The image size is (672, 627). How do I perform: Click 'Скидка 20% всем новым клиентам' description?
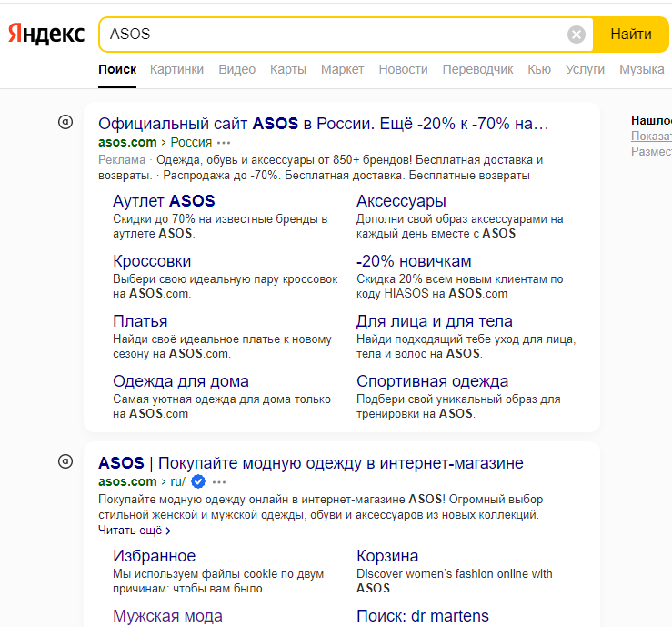(460, 286)
